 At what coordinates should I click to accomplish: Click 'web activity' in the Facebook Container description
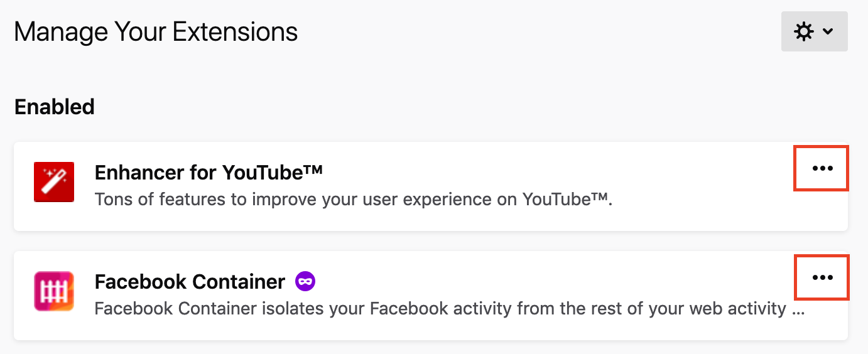pos(726,309)
